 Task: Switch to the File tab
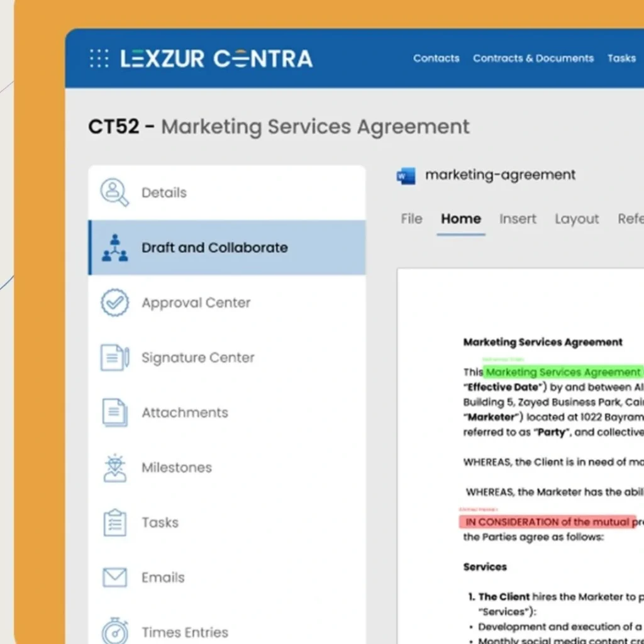(411, 219)
